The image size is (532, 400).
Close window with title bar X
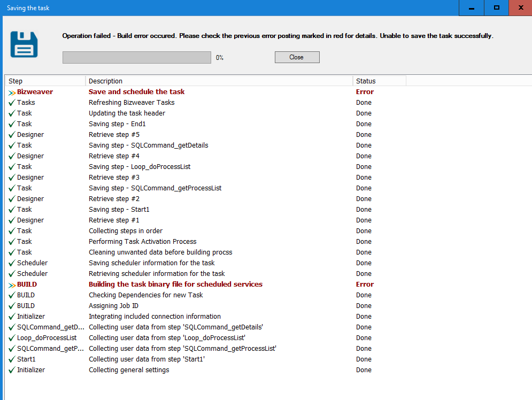click(x=521, y=8)
